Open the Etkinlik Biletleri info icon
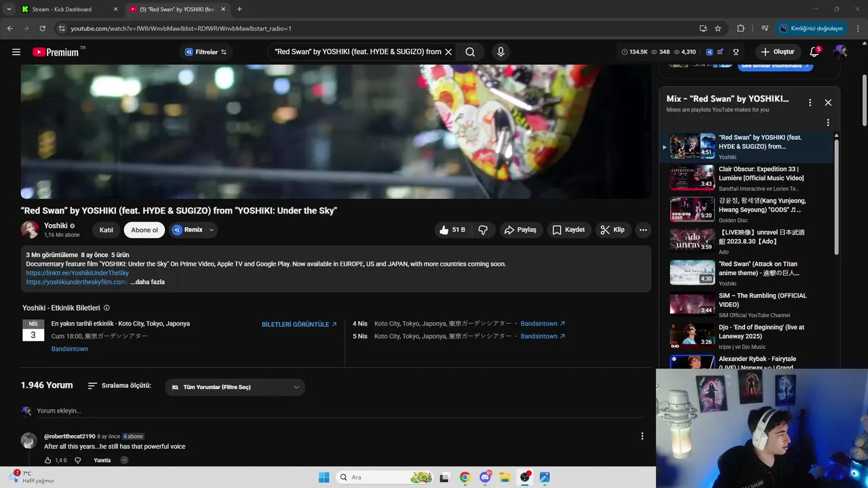Screen dimensions: 868x488 [106, 308]
